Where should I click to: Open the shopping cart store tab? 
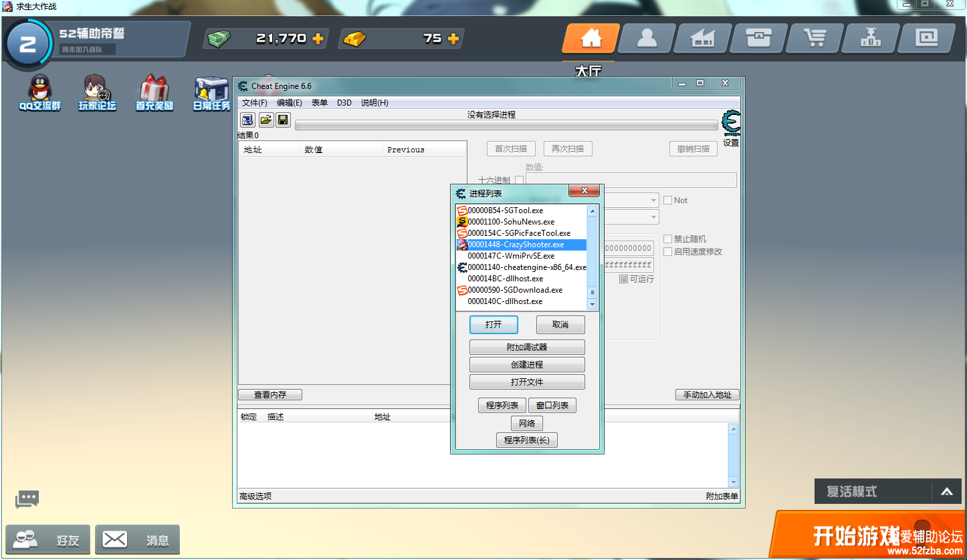coord(815,38)
